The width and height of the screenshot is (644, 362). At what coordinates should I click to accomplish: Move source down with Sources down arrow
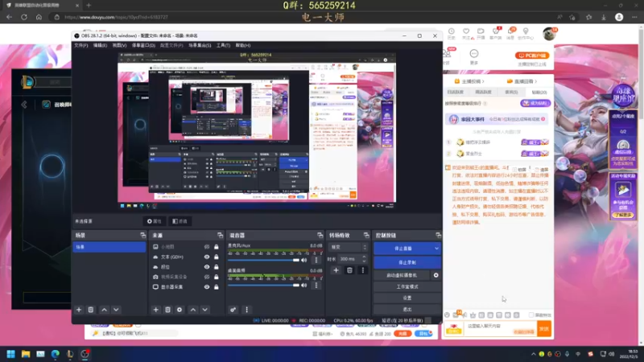click(205, 310)
